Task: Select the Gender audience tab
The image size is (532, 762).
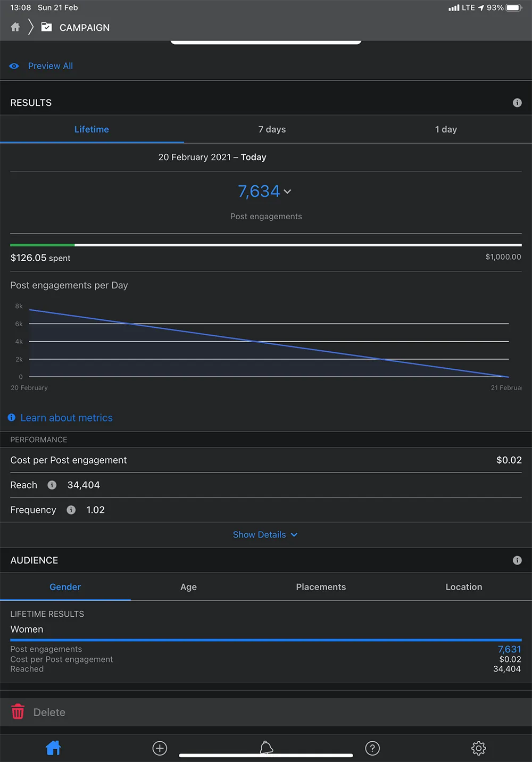Action: [65, 587]
